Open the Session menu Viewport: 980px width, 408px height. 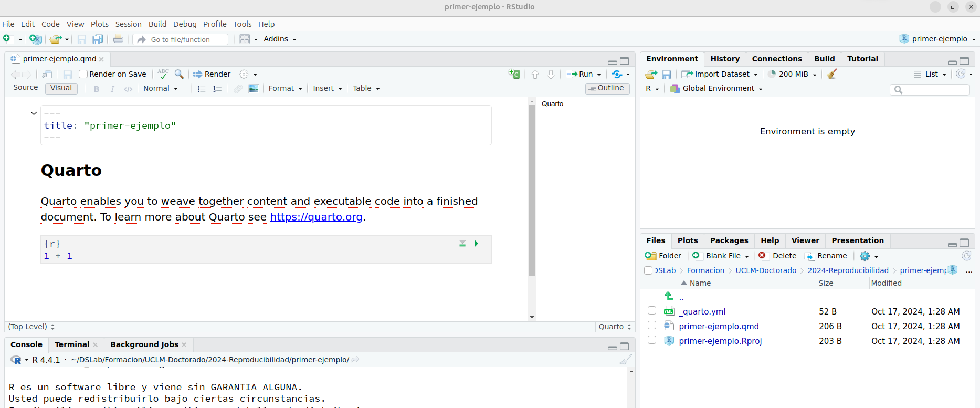tap(128, 24)
